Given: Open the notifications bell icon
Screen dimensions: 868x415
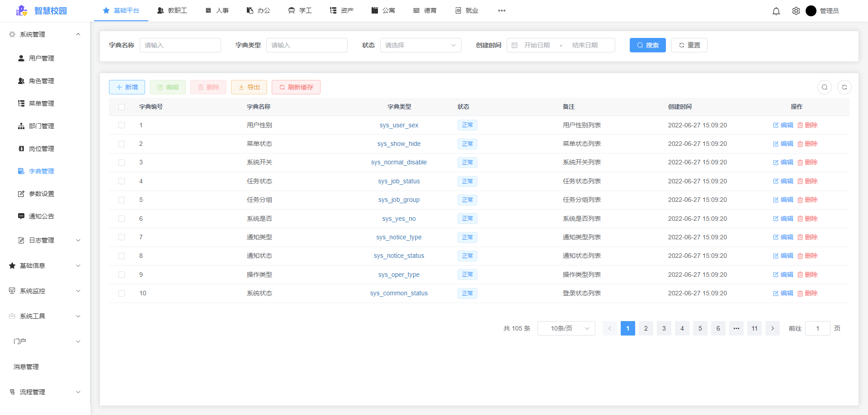Looking at the screenshot, I should 776,11.
